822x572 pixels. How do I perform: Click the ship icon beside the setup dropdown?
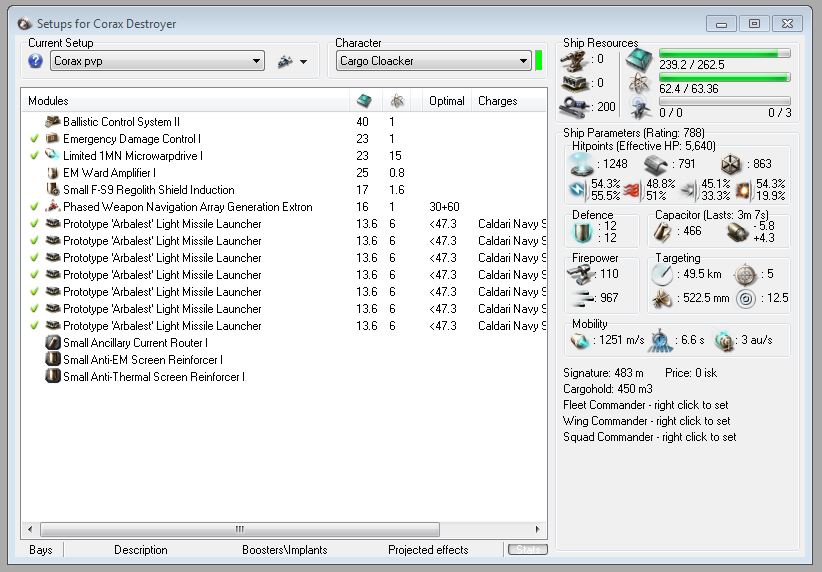coord(285,61)
